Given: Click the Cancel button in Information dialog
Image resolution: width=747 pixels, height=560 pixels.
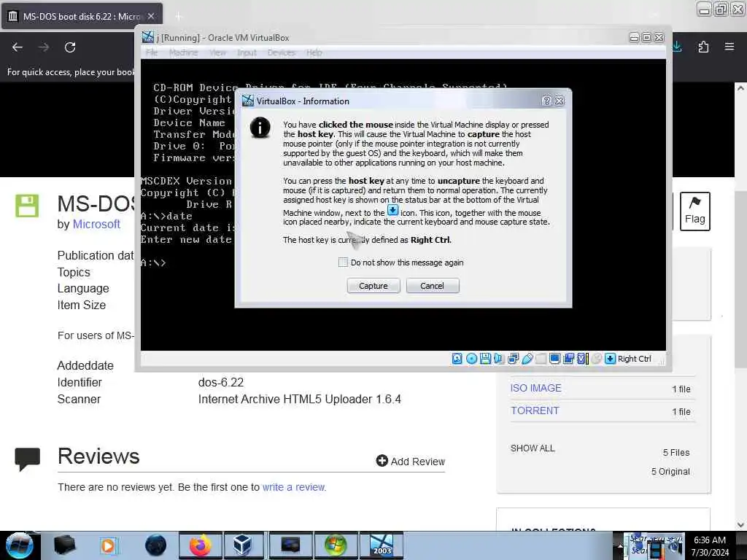Looking at the screenshot, I should point(432,286).
